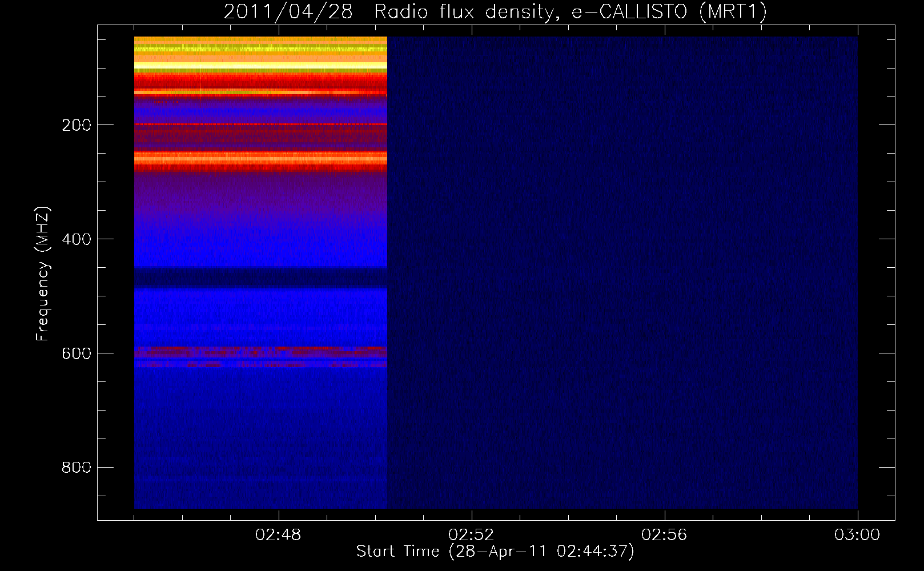Viewport: 924px width, 571px height.
Task: Click the 200 frequency tick label
Action: pos(77,125)
